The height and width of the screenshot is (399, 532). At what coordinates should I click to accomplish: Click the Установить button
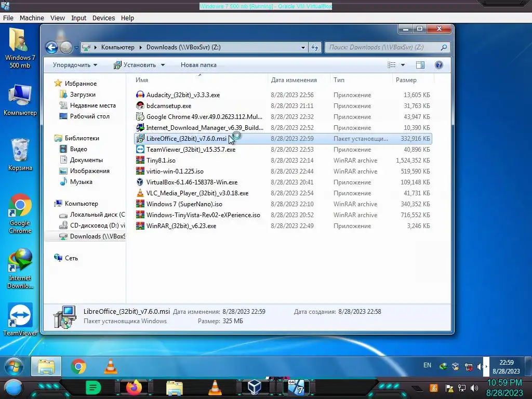point(135,65)
